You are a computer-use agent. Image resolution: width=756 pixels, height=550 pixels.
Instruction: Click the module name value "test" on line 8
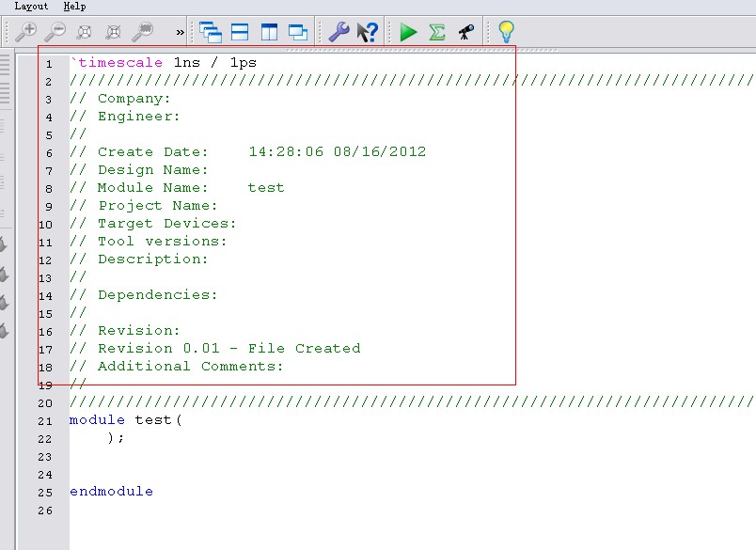266,187
